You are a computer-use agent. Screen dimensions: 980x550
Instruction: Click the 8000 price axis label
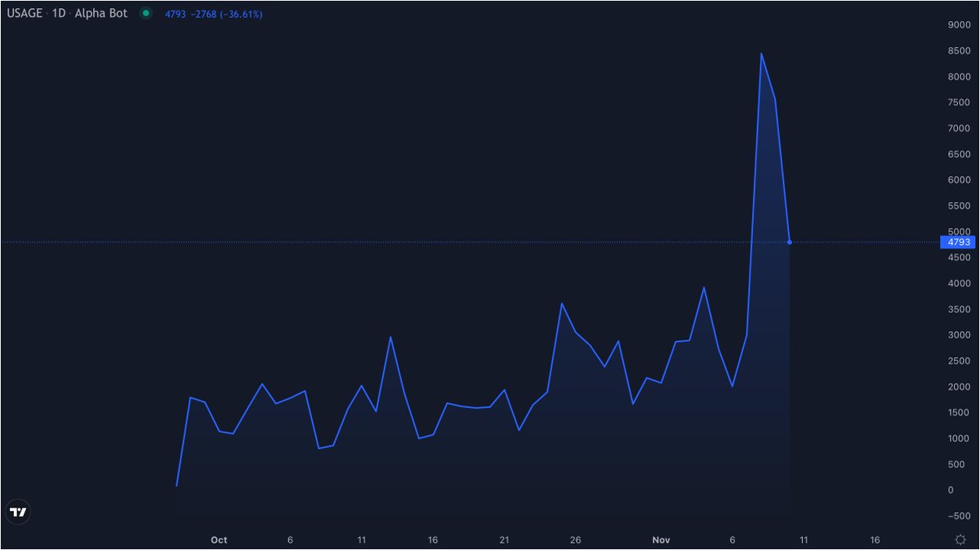click(x=959, y=77)
